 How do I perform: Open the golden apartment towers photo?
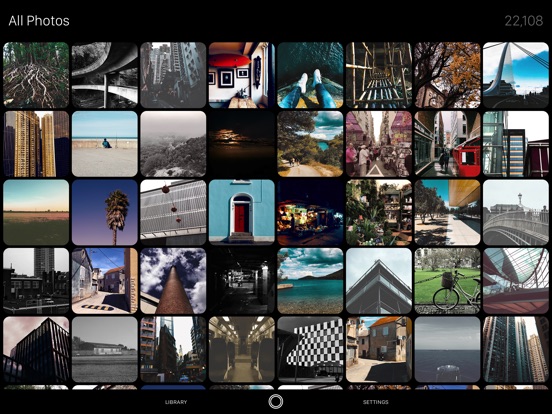(36, 144)
